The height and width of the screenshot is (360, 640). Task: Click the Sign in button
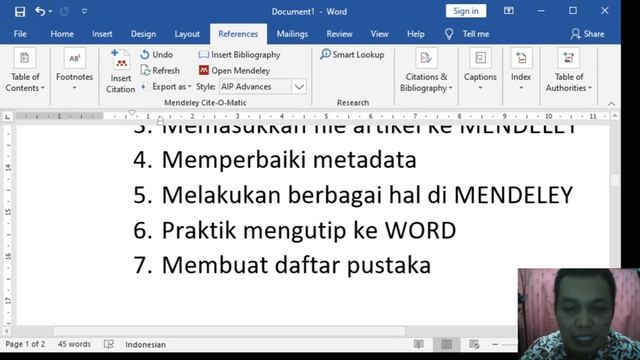(x=466, y=11)
